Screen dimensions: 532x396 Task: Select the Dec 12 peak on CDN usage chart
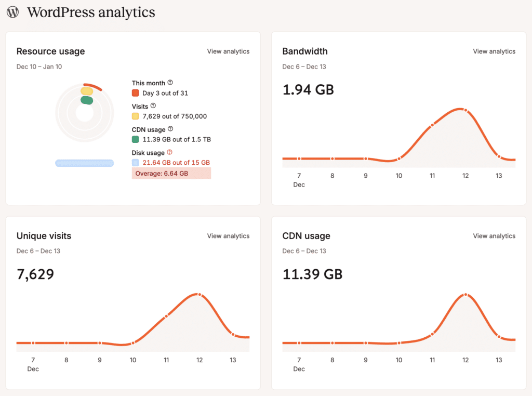click(x=465, y=294)
